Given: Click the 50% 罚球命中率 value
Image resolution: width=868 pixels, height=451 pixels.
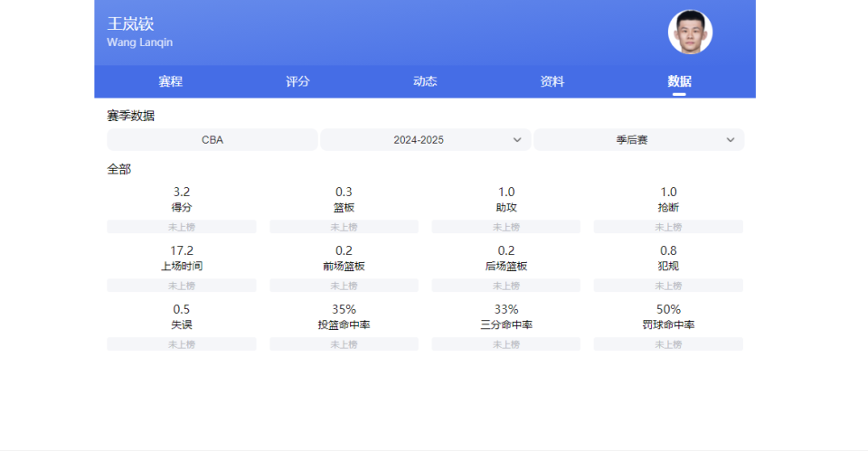Looking at the screenshot, I should (x=668, y=309).
